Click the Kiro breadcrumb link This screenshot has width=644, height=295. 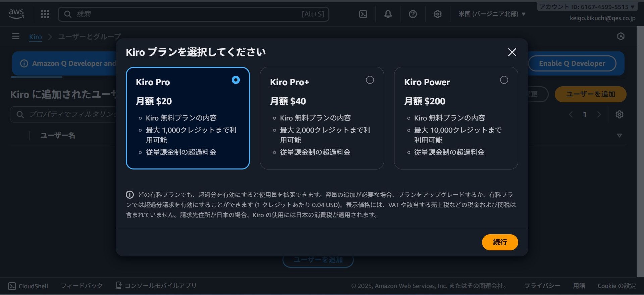(x=36, y=37)
